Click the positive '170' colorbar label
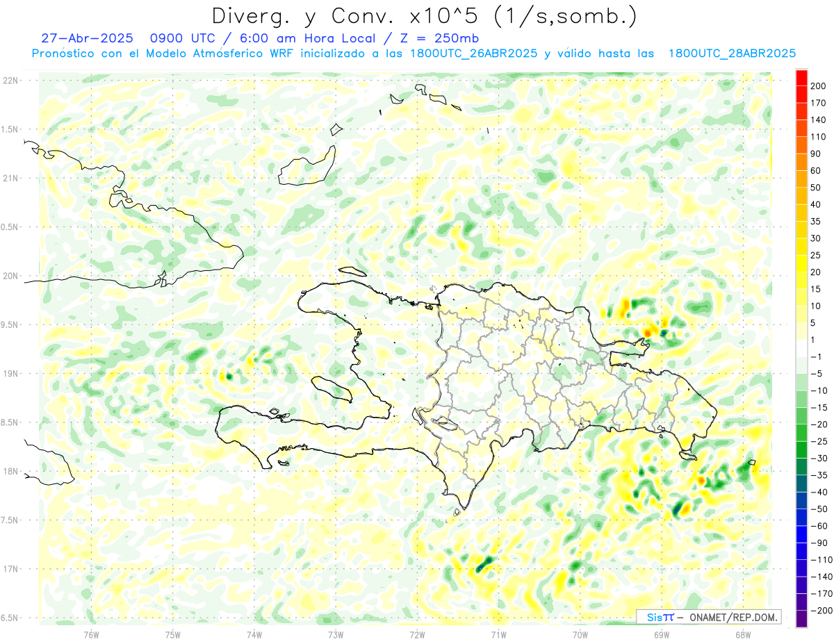834x644 pixels. point(818,103)
